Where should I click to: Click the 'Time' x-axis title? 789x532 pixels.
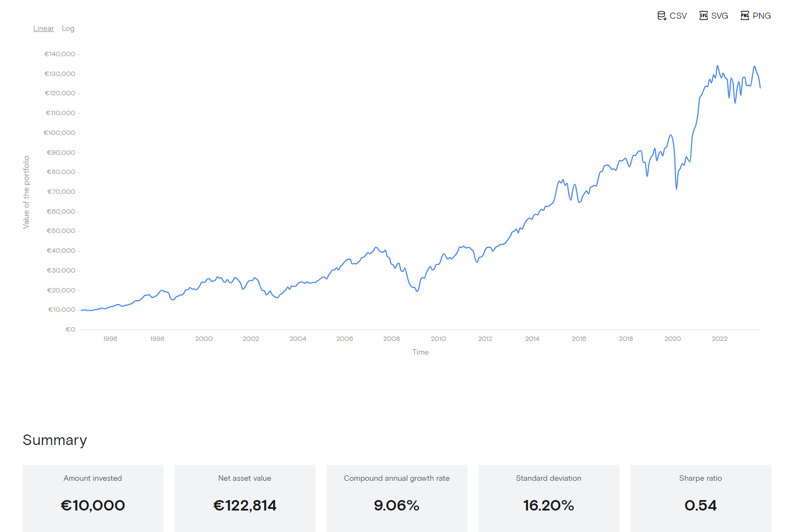pyautogui.click(x=421, y=352)
